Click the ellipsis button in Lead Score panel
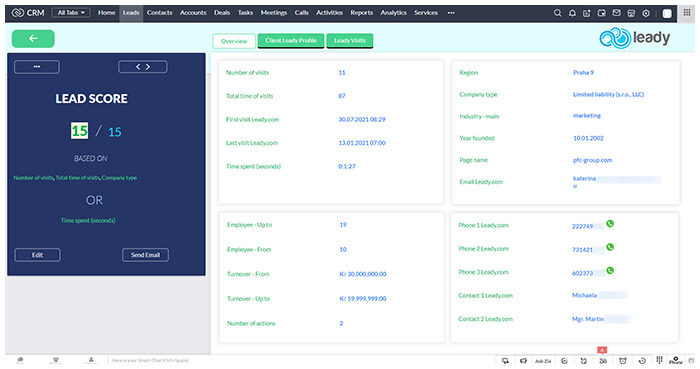The image size is (700, 369). point(37,67)
